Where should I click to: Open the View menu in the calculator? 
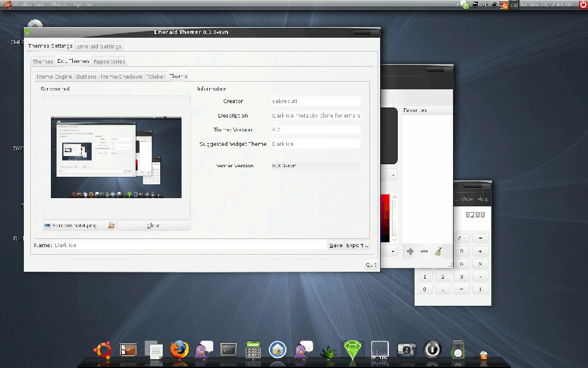[x=467, y=199]
